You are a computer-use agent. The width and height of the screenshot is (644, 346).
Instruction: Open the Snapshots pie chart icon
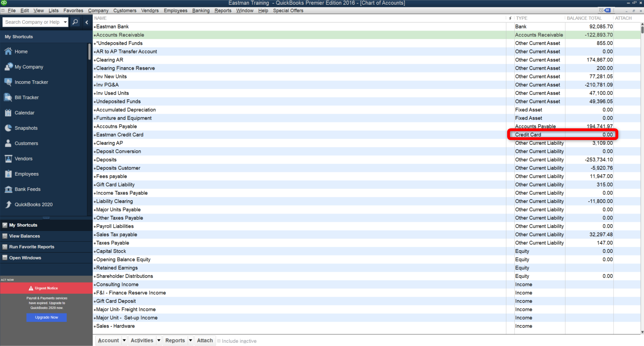point(8,128)
